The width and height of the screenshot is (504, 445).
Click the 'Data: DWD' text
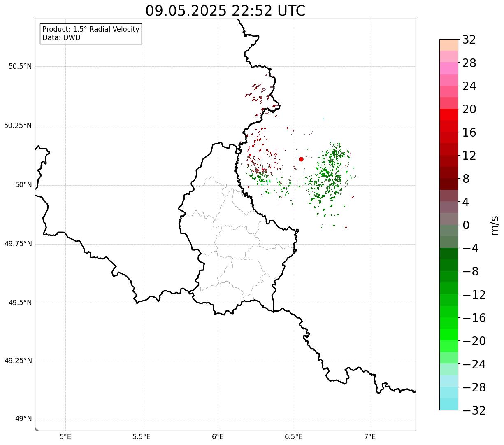[x=61, y=37]
